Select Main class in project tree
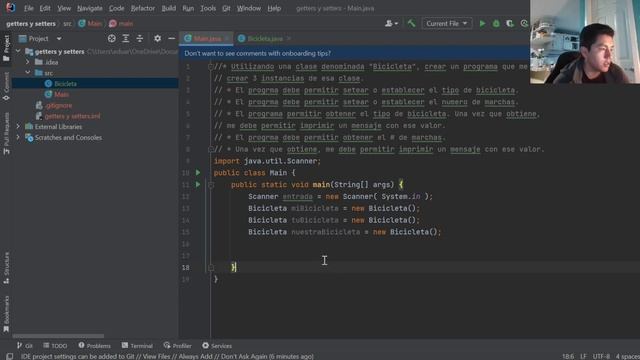Screen dimensions: 640x360 (61, 94)
